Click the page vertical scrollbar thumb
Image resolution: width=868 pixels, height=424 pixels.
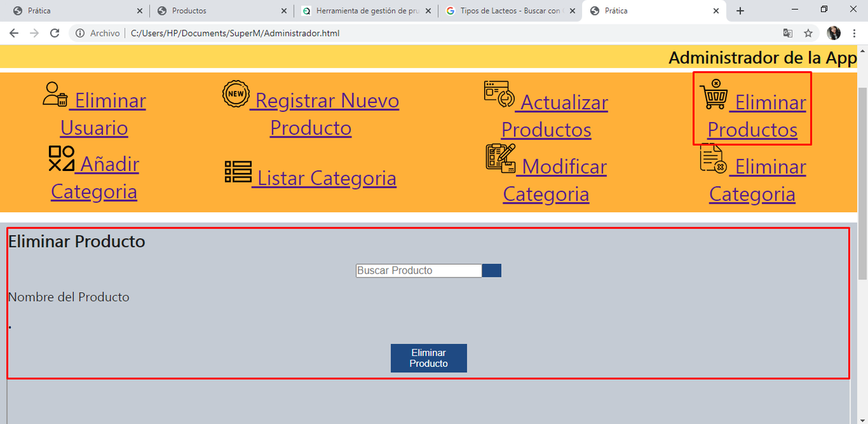tap(863, 183)
